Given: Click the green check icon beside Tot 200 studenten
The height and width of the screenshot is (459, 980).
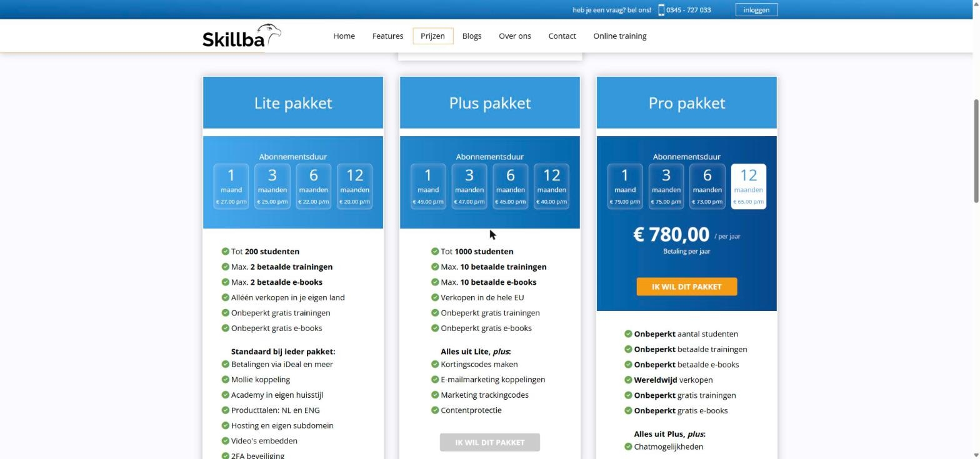Looking at the screenshot, I should pos(226,252).
